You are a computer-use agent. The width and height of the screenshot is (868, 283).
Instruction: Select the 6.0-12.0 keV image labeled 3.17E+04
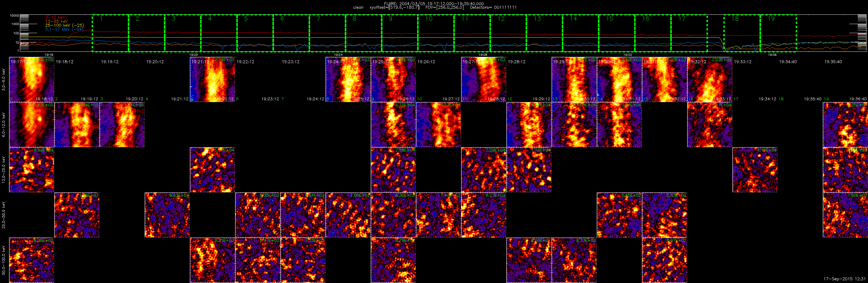pos(710,125)
